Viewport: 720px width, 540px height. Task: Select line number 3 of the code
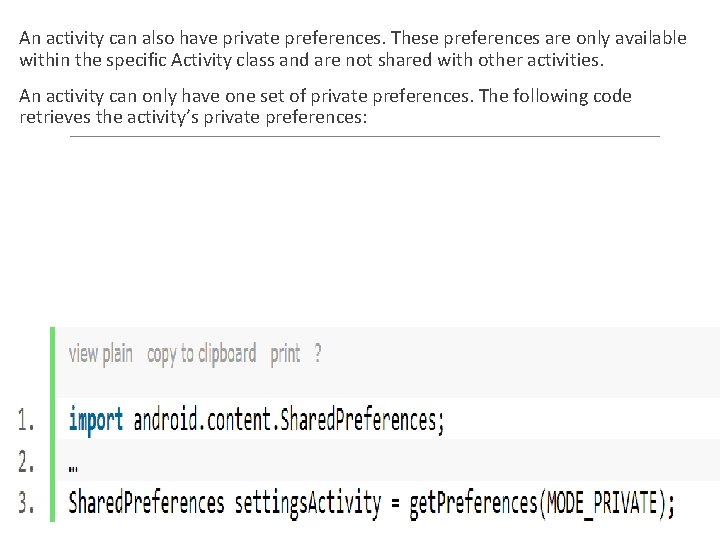click(26, 502)
